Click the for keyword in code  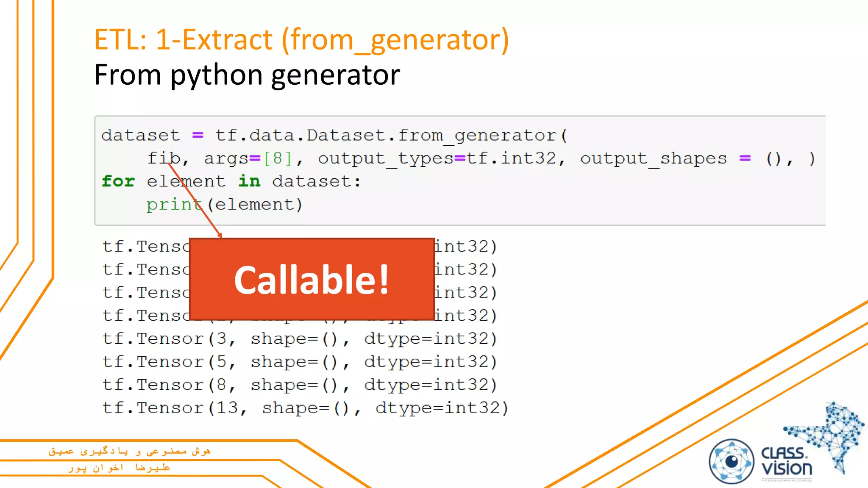click(x=118, y=181)
